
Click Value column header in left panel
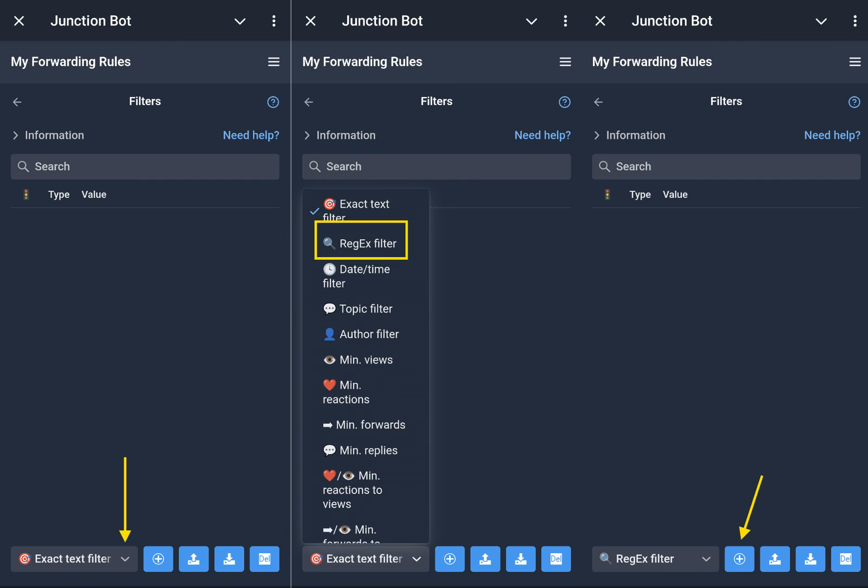coord(94,195)
